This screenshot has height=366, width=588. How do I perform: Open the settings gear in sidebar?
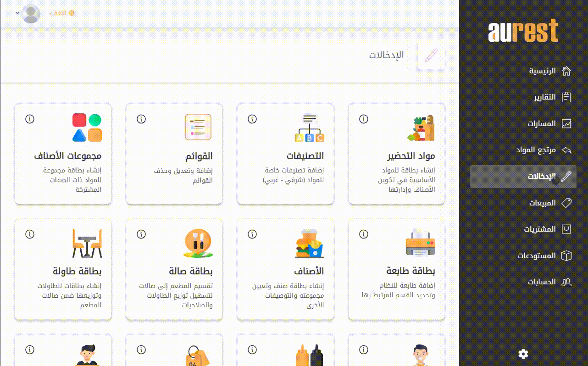click(x=523, y=354)
